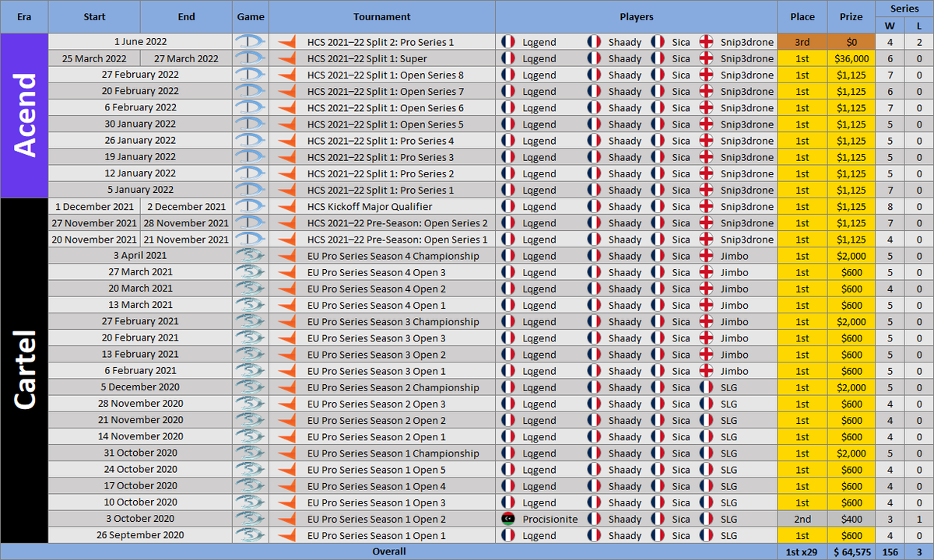Select the '3rd' place cell
The width and height of the screenshot is (934, 560).
(802, 42)
